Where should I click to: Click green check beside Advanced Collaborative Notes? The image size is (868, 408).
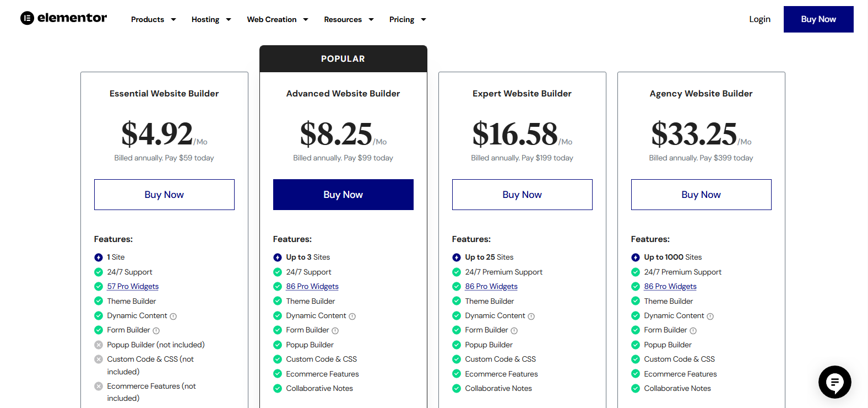coord(278,389)
